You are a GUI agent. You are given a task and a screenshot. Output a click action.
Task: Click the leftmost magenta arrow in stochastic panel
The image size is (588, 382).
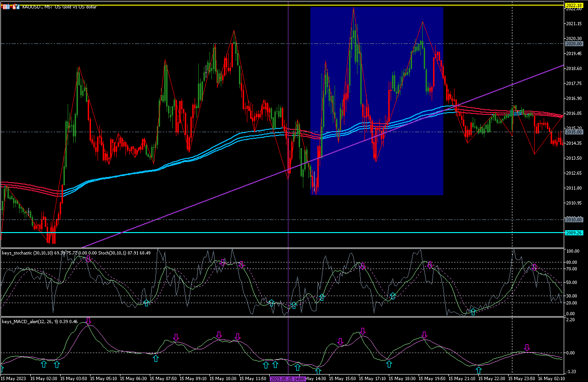coord(88,259)
